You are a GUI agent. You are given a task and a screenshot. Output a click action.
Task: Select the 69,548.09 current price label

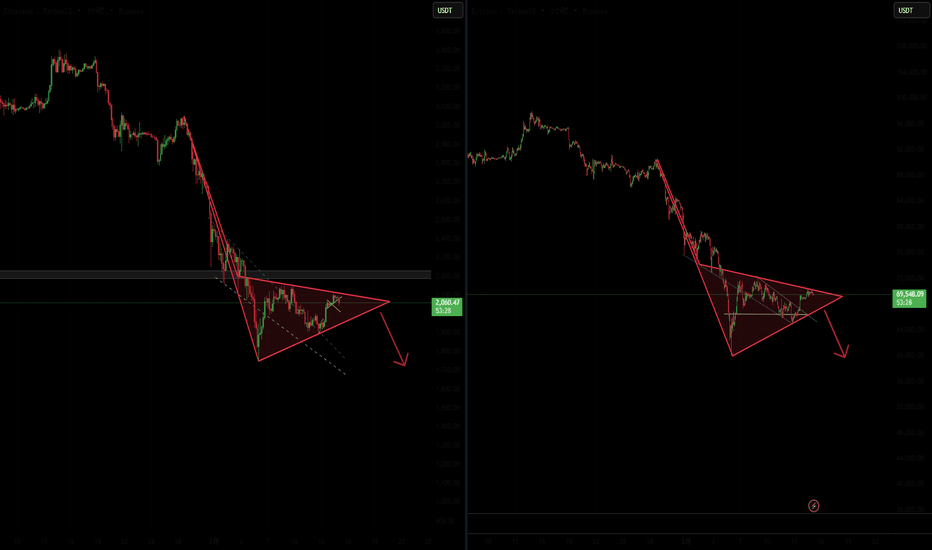point(909,298)
